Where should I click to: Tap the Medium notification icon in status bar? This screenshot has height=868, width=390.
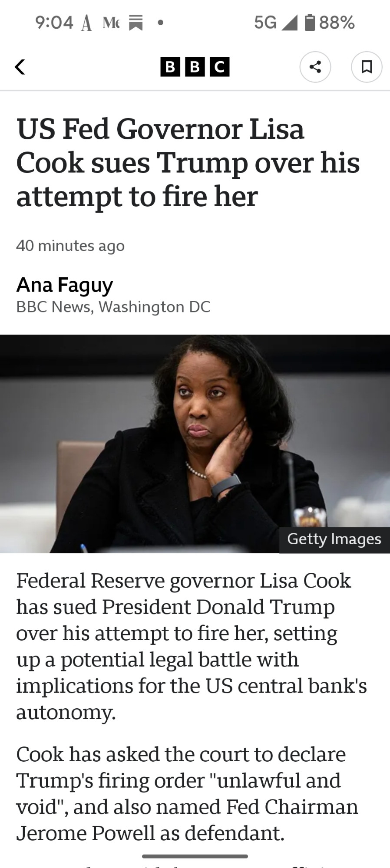(111, 23)
